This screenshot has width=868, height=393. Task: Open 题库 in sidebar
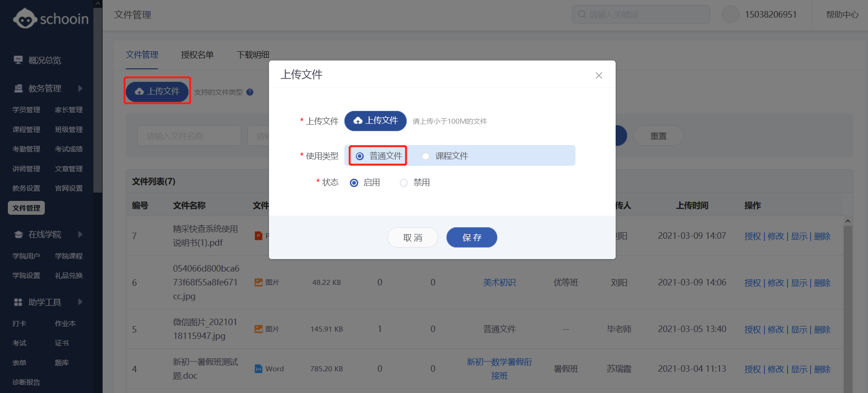coord(62,363)
